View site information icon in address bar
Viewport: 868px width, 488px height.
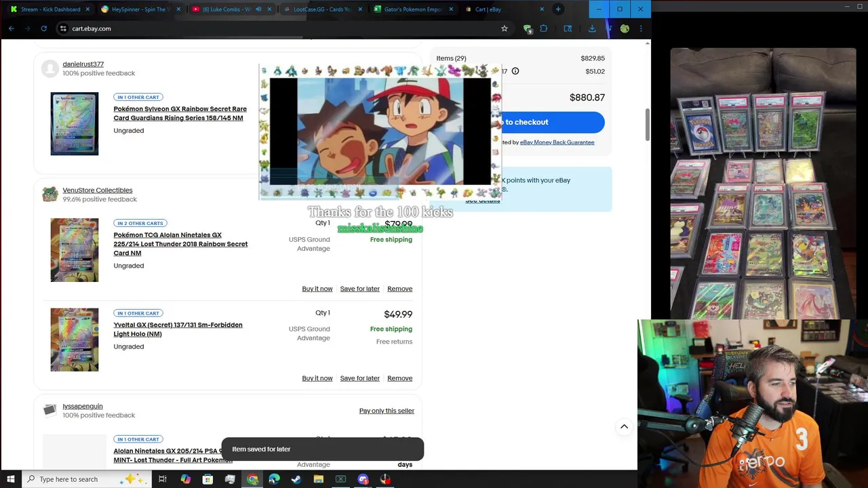[x=63, y=28]
